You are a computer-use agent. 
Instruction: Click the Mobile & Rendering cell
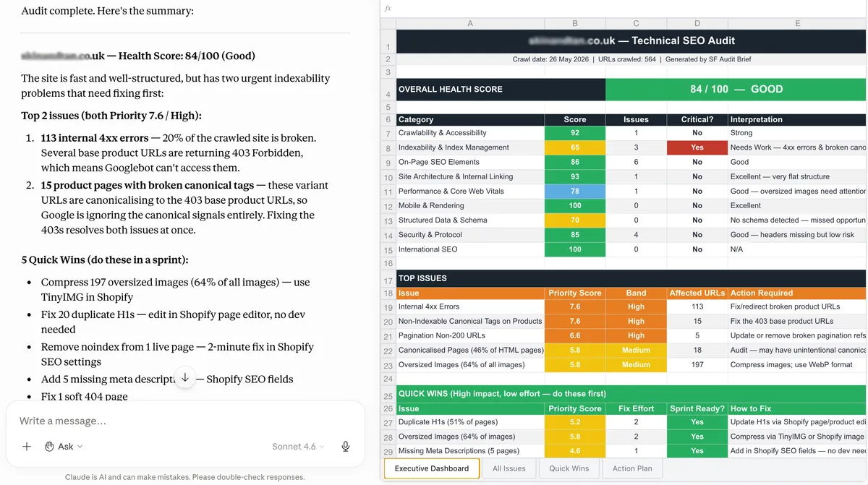tap(470, 205)
